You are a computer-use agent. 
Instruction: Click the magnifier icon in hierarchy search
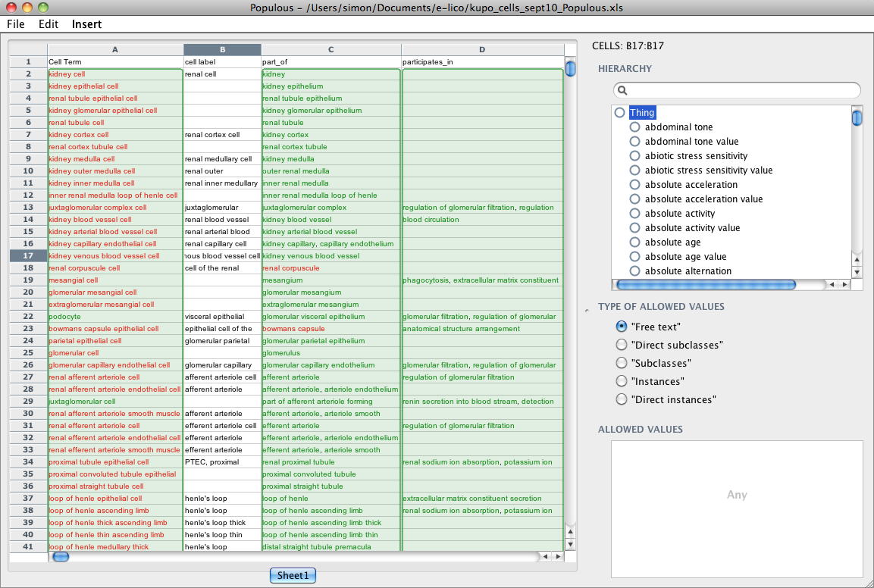click(x=622, y=90)
